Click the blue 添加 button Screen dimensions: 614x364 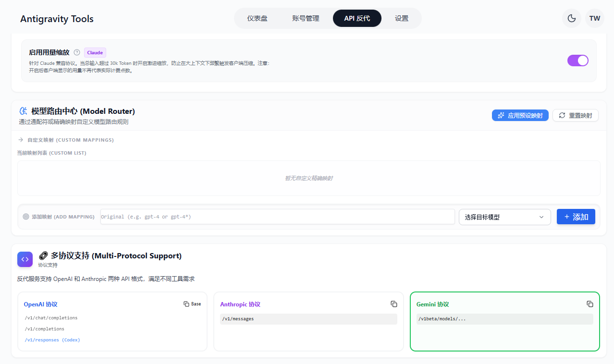coord(576,217)
